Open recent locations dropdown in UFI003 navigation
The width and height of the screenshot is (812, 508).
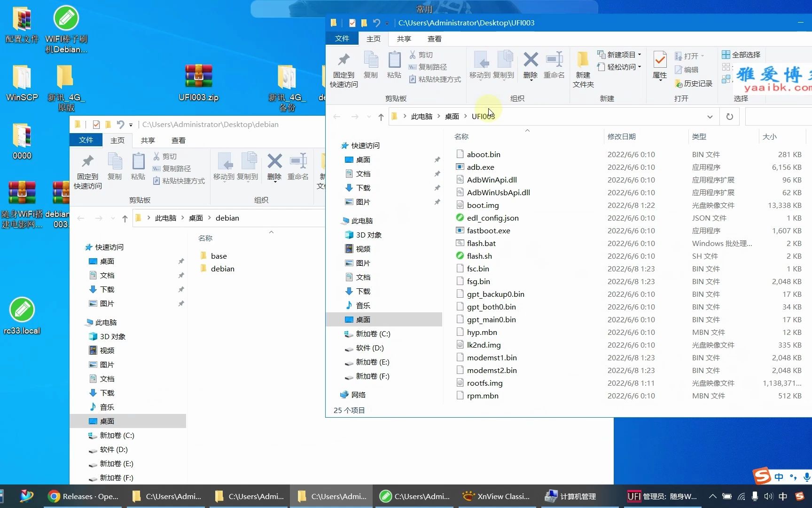click(x=369, y=117)
